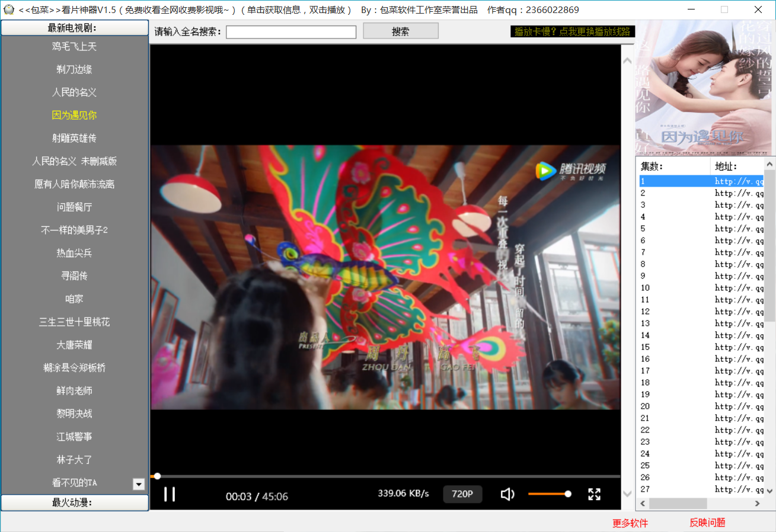Viewport: 776px width, 532px height.
Task: Enter fullscreen mode in video player
Action: 594,494
